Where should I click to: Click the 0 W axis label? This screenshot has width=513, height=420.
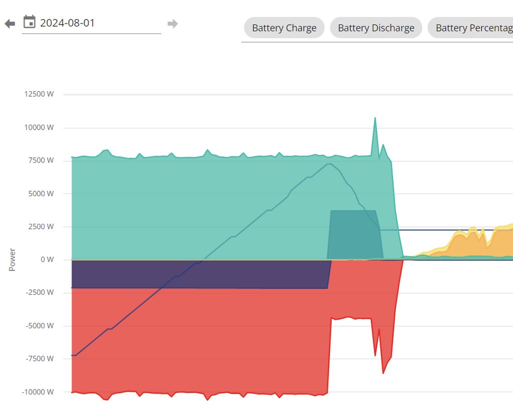coord(47,259)
